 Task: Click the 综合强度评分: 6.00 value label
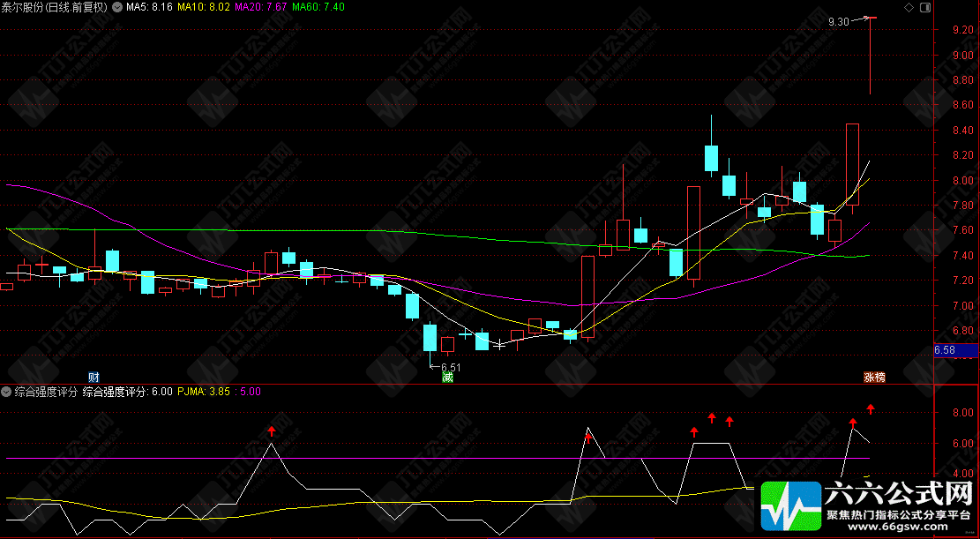128,392
